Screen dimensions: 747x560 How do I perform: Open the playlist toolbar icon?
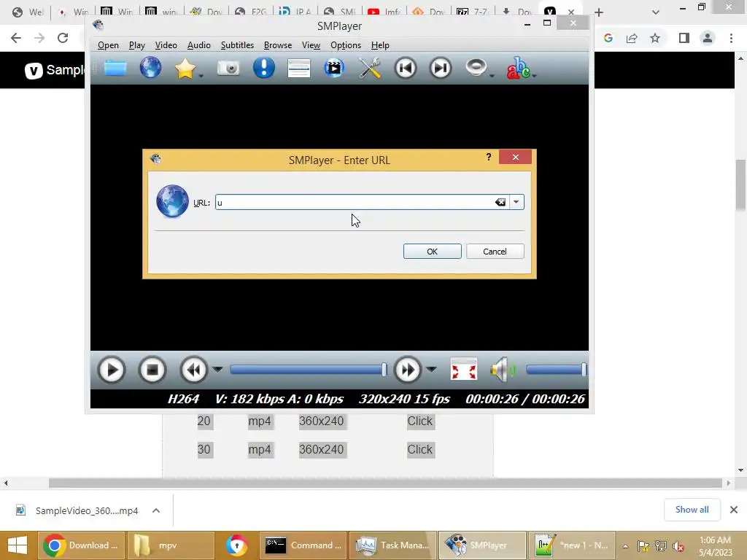pyautogui.click(x=299, y=68)
